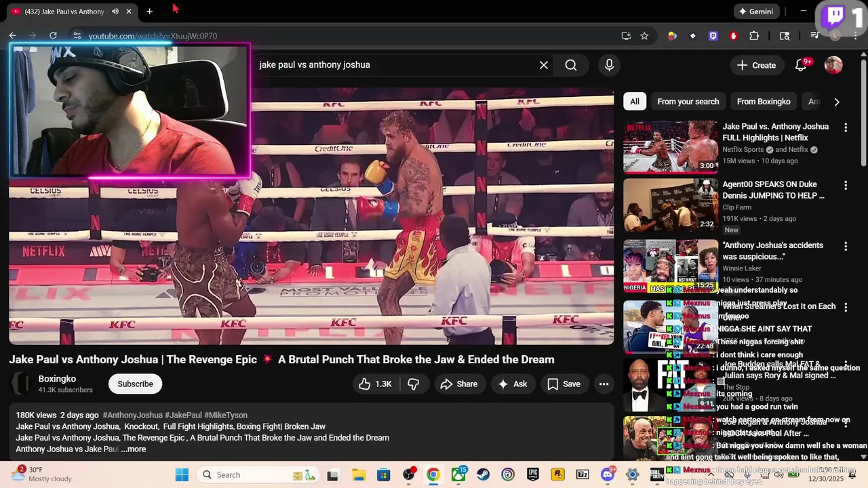The width and height of the screenshot is (868, 488).
Task: Open the Chrome media controls icon
Action: (x=815, y=36)
